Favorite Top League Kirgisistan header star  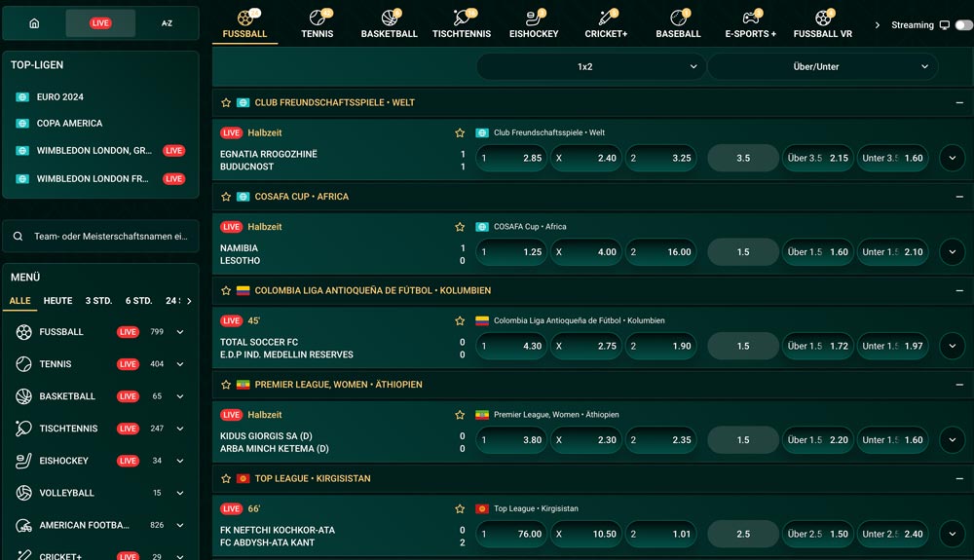[226, 478]
